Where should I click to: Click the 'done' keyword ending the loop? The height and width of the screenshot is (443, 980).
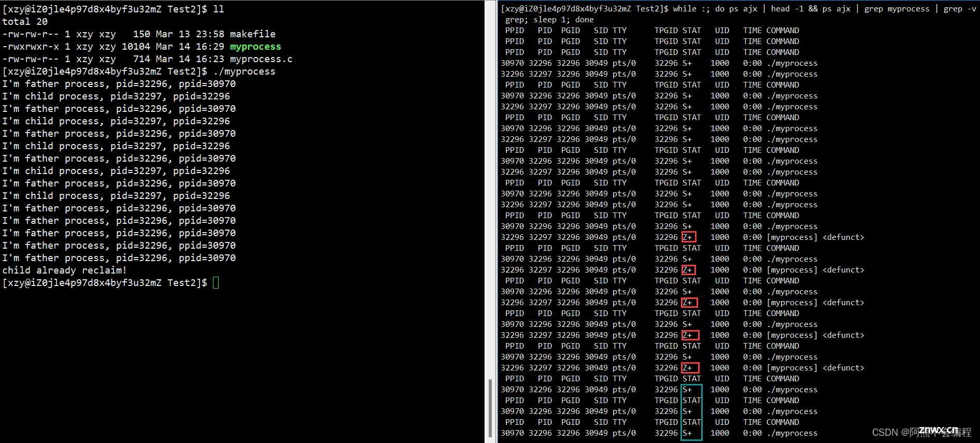click(585, 20)
